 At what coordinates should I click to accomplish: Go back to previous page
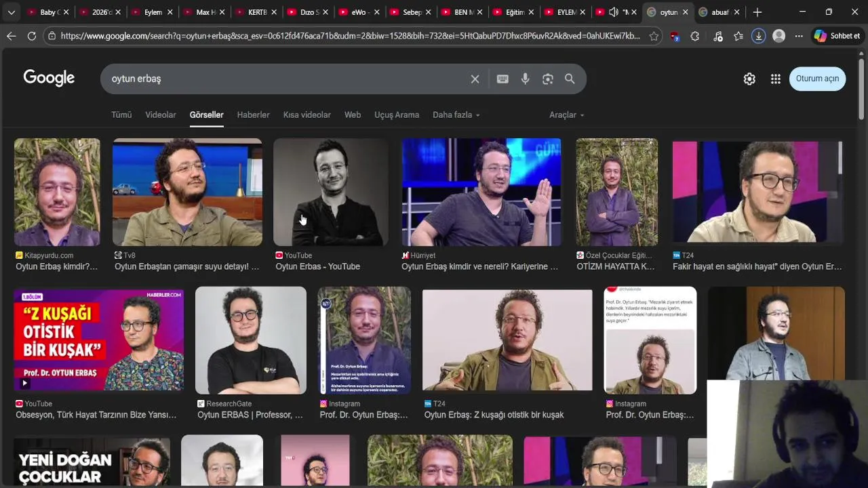pos(12,36)
